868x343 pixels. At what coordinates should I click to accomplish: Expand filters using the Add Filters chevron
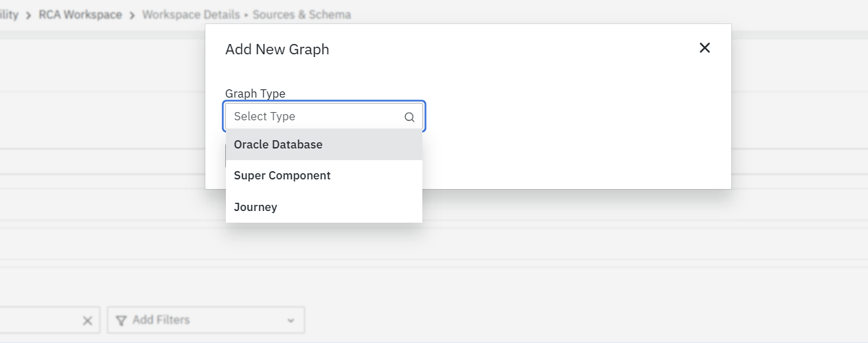[x=290, y=321]
